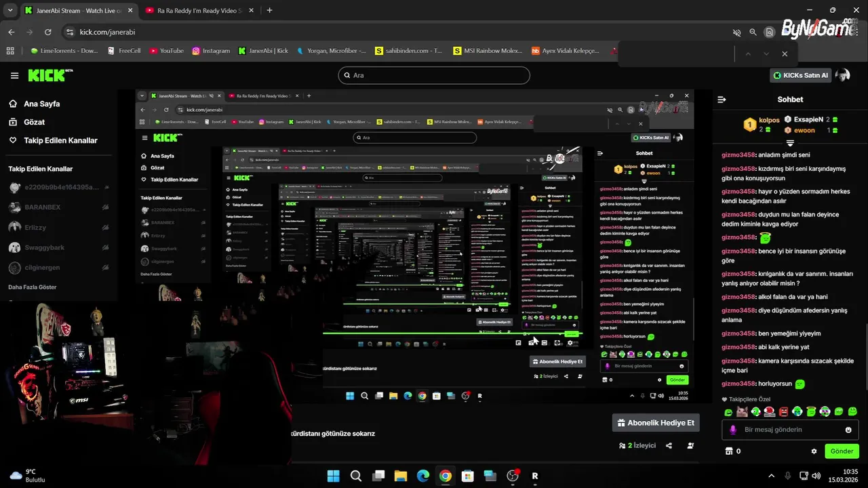This screenshot has height=488, width=868.
Task: Open the Swaggybark followed channel
Action: pos(60,247)
